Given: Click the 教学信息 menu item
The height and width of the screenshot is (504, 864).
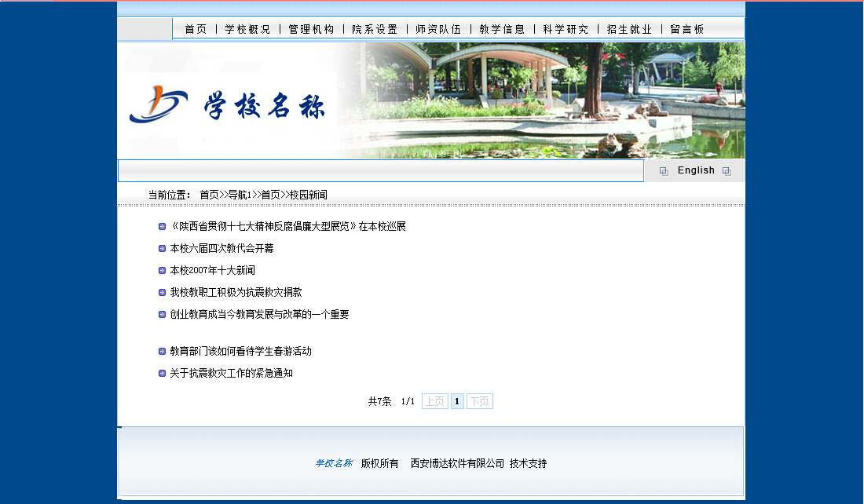Looking at the screenshot, I should point(502,29).
